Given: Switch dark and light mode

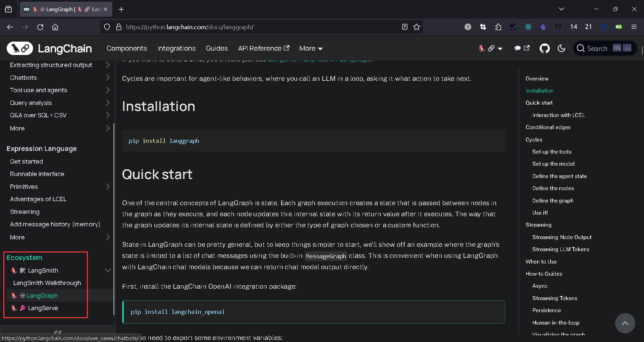Looking at the screenshot, I should pos(561,49).
